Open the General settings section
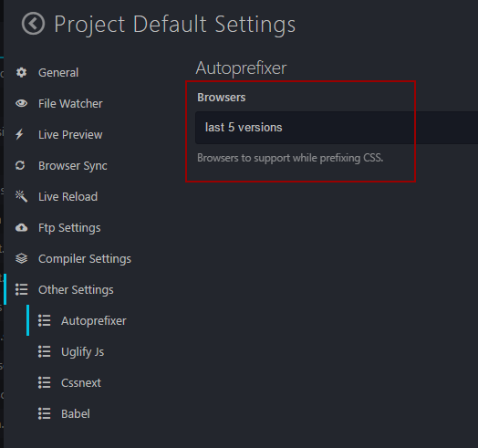This screenshot has width=478, height=448. pos(58,73)
